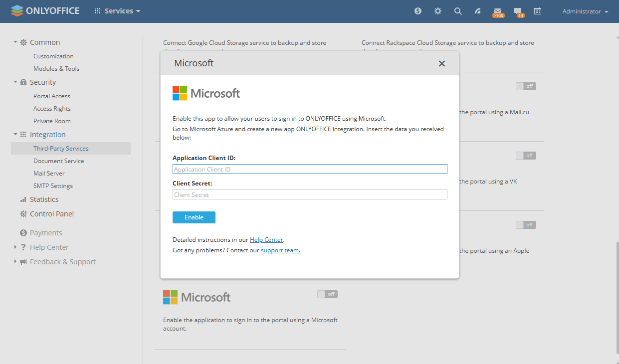The height and width of the screenshot is (364, 619).
Task: Open the Control Panel page
Action: (52, 214)
